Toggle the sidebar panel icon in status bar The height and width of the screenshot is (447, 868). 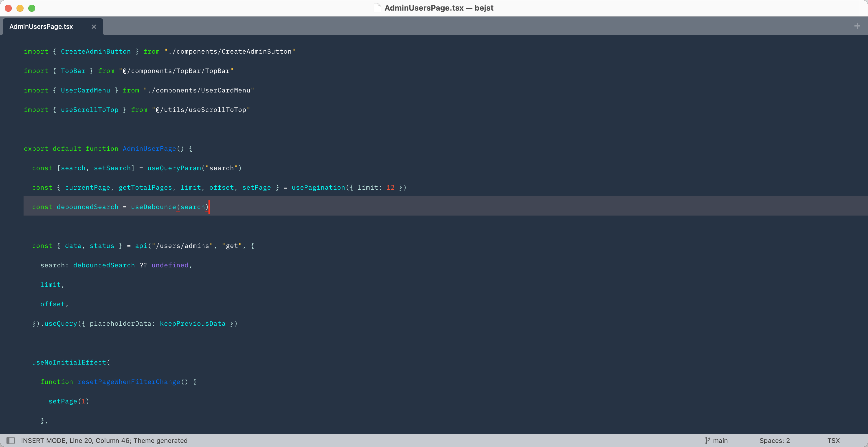click(11, 440)
